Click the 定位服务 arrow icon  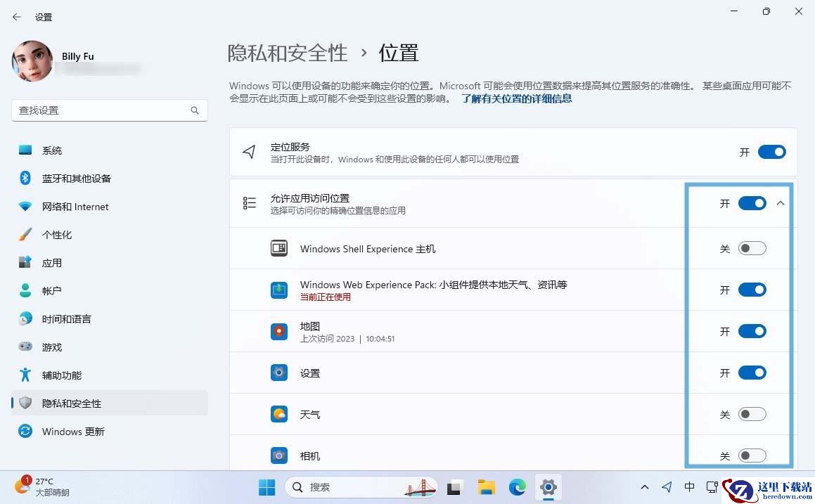pyautogui.click(x=249, y=152)
